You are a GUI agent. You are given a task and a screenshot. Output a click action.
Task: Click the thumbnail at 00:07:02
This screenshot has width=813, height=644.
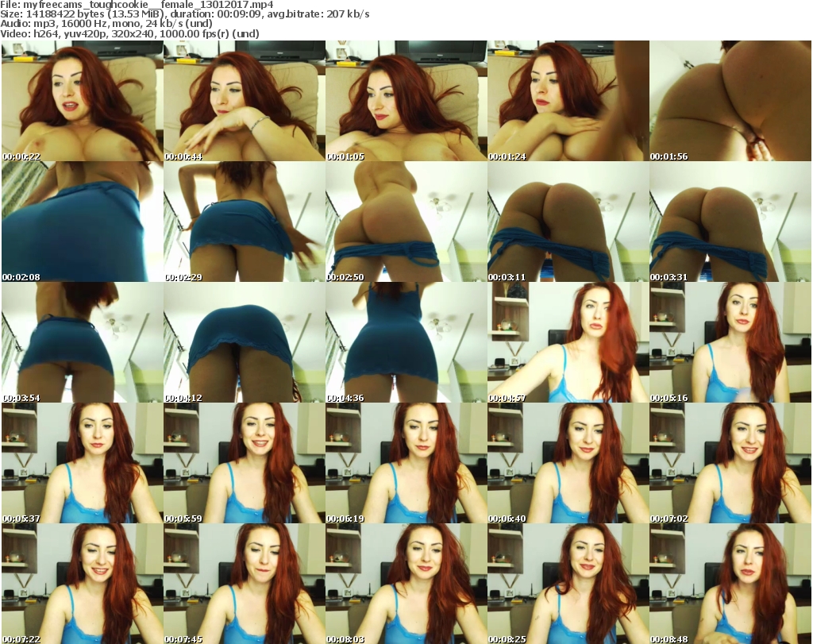pos(730,463)
